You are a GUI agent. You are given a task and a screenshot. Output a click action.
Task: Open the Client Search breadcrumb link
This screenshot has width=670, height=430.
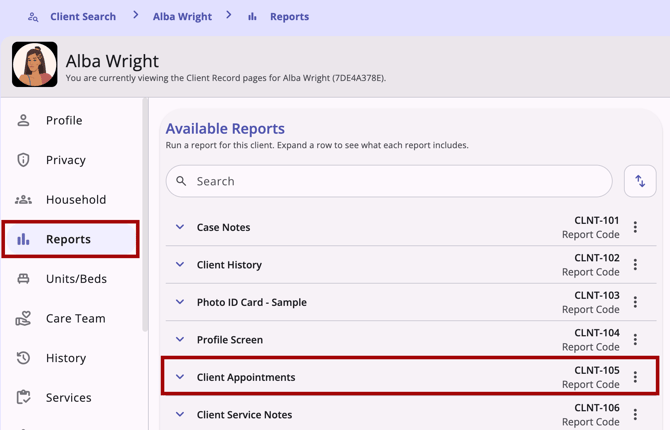tap(83, 17)
